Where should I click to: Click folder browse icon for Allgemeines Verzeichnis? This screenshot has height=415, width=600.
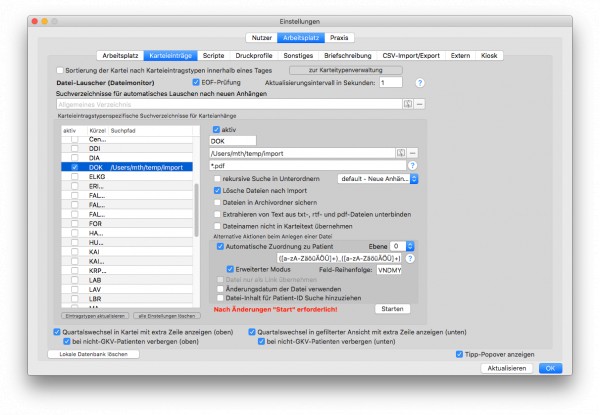408,104
